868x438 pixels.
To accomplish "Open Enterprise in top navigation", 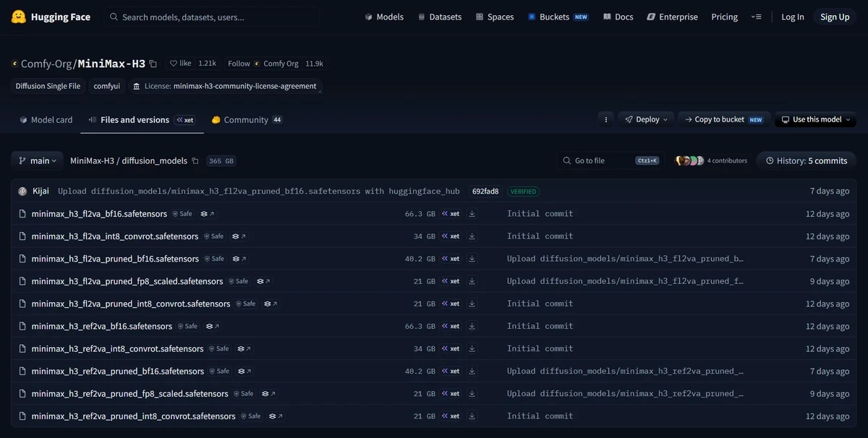I will (x=672, y=17).
